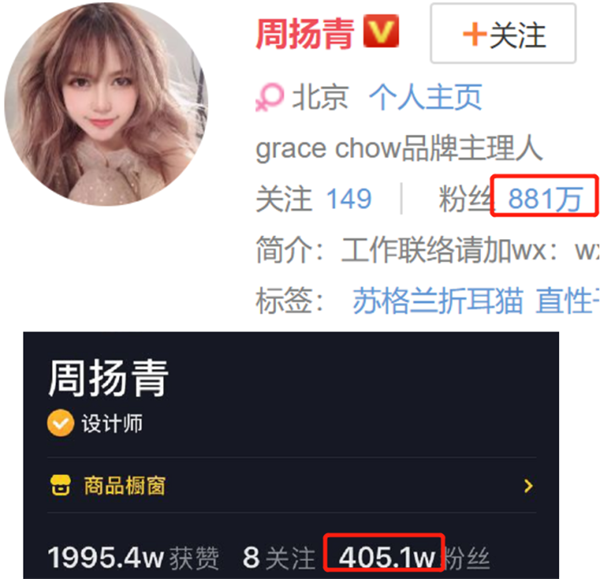The height and width of the screenshot is (579, 600).
Task: Click the yellow shop icon beside 商品橱窗
Action: 60,485
